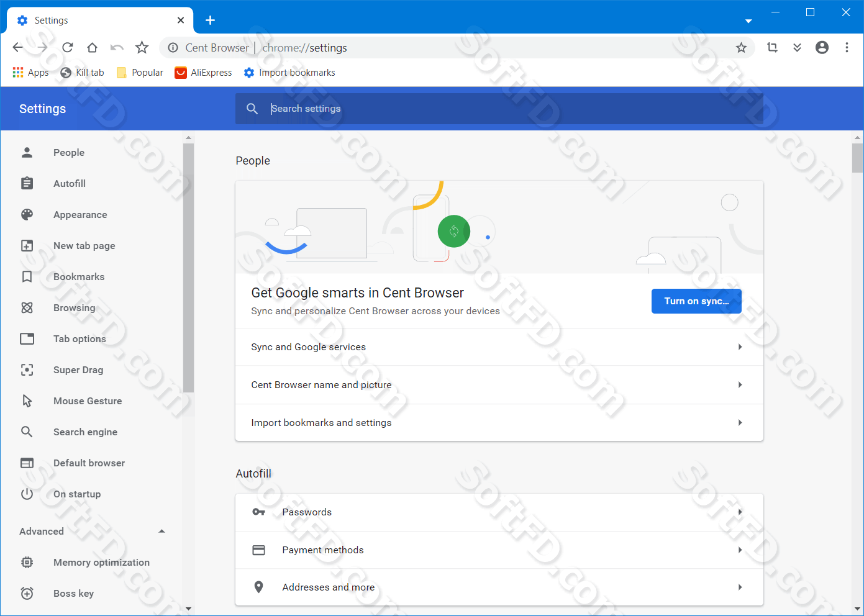Viewport: 864px width, 616px height.
Task: Open Browsing settings in the sidebar
Action: [75, 308]
